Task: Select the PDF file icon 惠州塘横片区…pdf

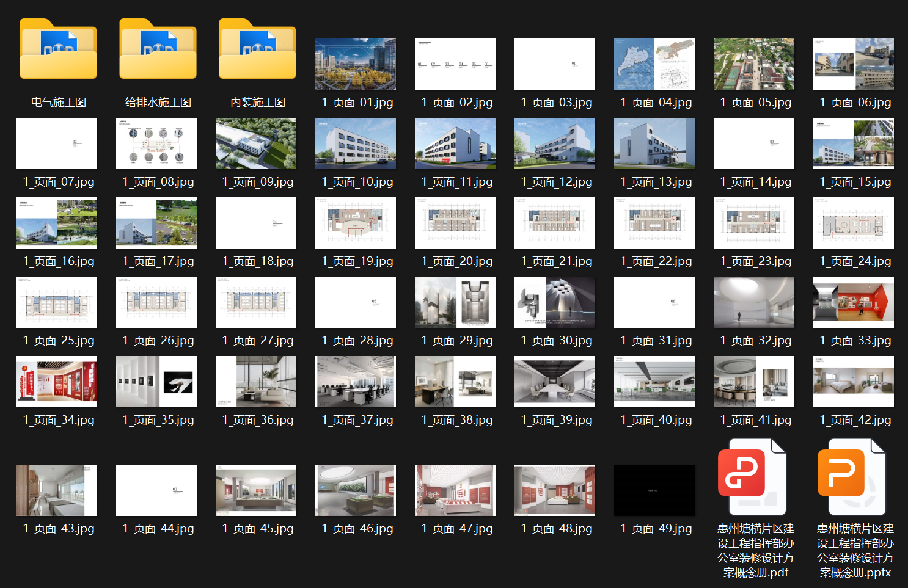Action: [752, 477]
